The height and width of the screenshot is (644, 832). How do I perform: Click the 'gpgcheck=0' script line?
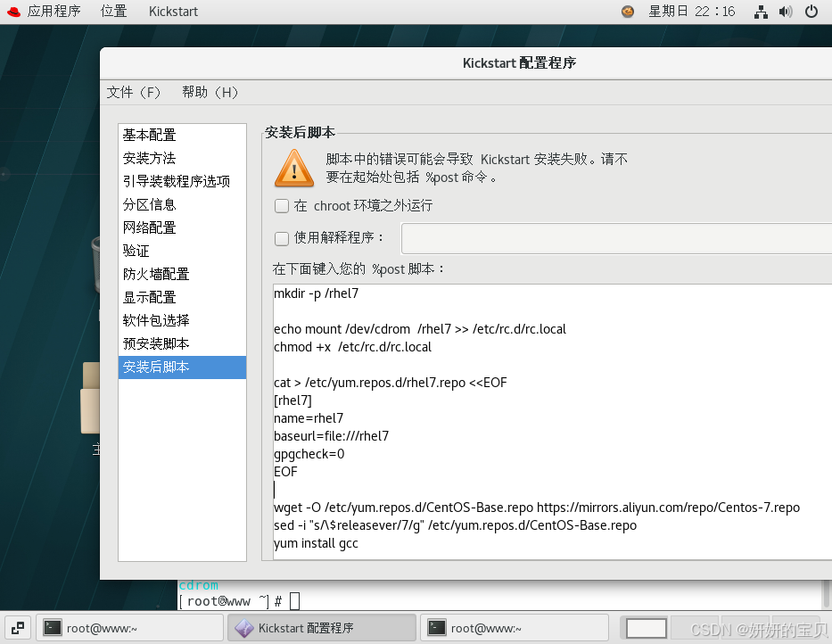[x=309, y=455]
